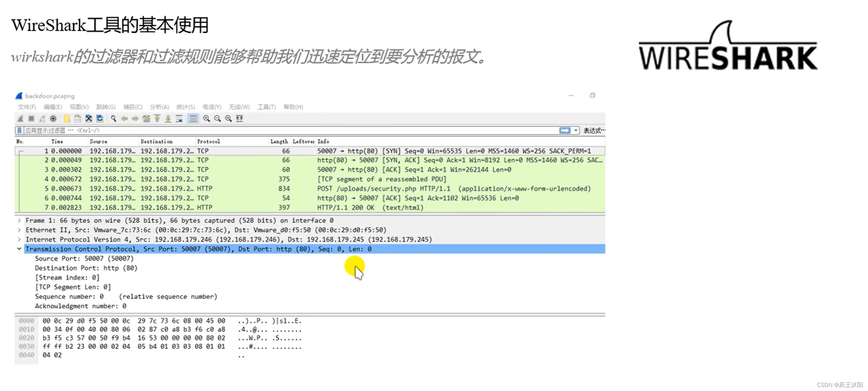The width and height of the screenshot is (868, 391).
Task: Zoom out main window text
Action: pos(217,119)
